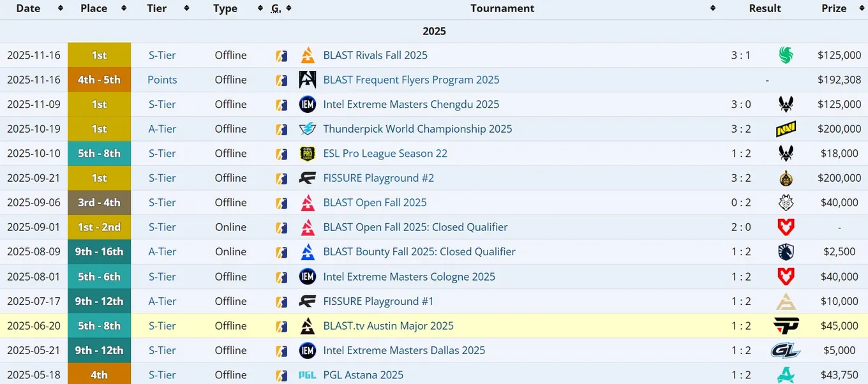Open FISSURE Playground #2 link
Screen dimensions: 868x384
(378, 178)
